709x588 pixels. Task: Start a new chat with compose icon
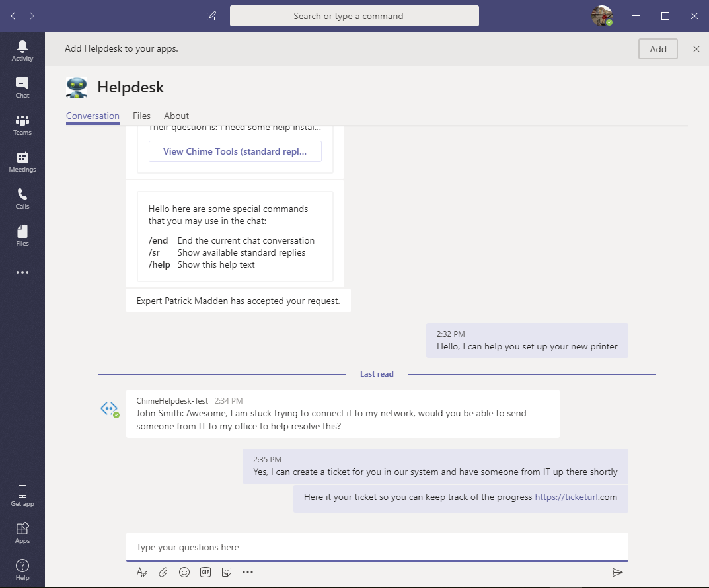click(211, 16)
